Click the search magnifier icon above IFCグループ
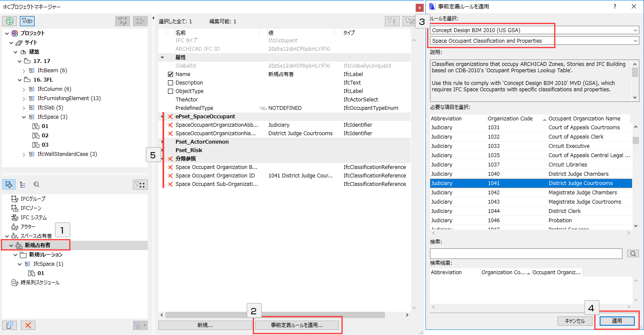 [x=37, y=185]
